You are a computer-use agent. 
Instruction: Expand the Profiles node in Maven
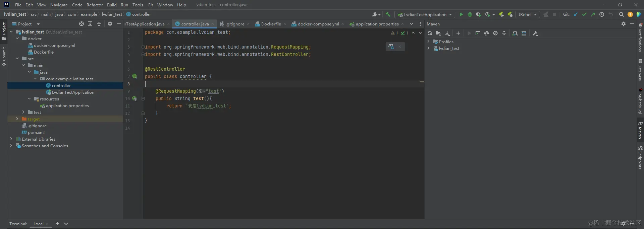tap(428, 42)
